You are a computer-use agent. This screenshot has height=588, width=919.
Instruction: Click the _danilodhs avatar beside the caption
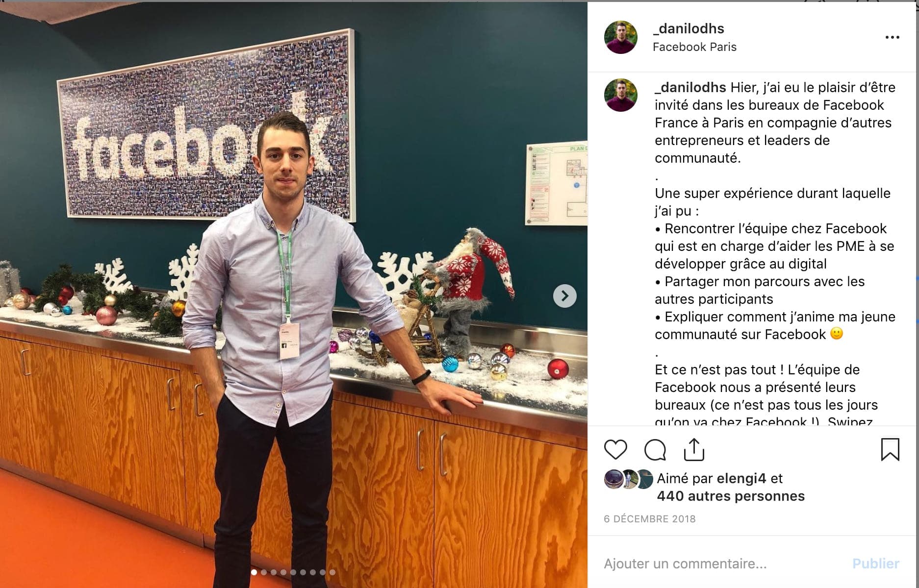(x=621, y=95)
